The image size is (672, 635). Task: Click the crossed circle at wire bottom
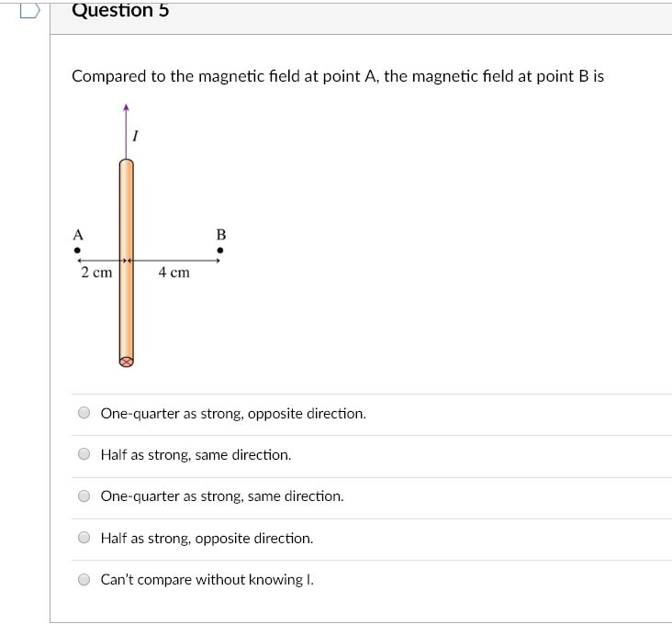[x=127, y=362]
